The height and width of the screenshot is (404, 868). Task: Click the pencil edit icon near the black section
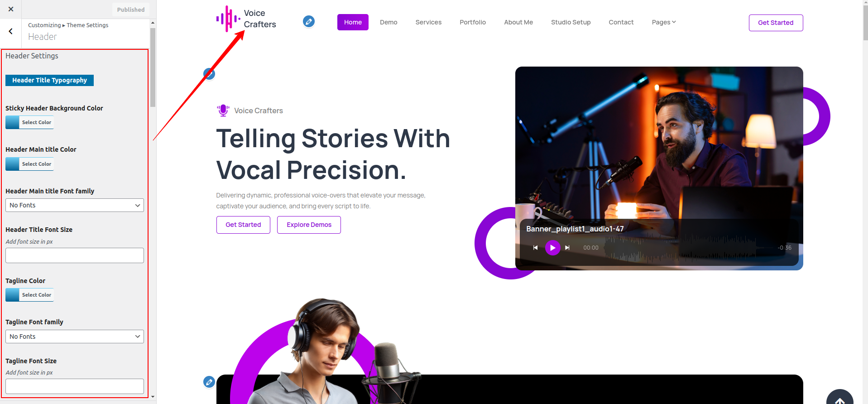click(209, 382)
